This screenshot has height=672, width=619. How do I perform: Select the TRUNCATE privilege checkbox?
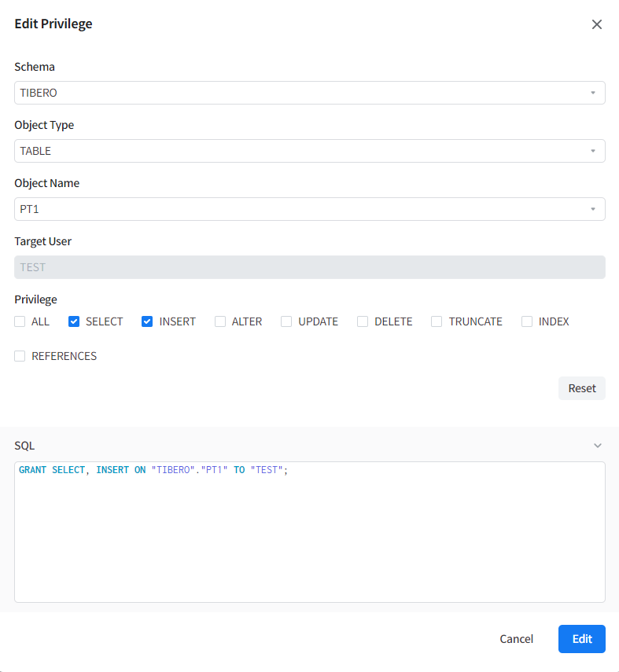click(437, 321)
